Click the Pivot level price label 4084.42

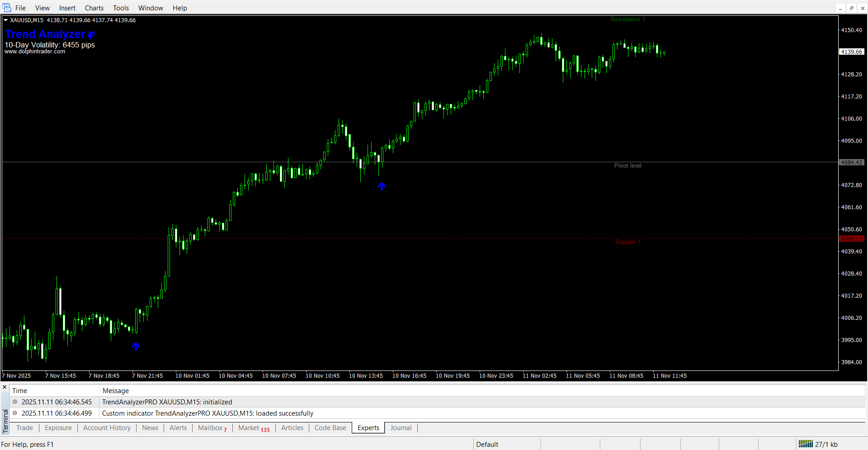click(852, 162)
